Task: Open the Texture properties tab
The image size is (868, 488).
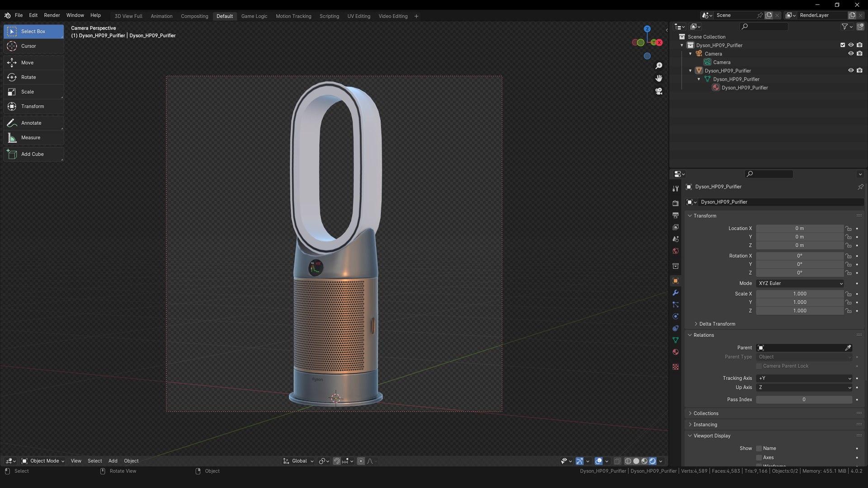Action: pyautogui.click(x=675, y=367)
